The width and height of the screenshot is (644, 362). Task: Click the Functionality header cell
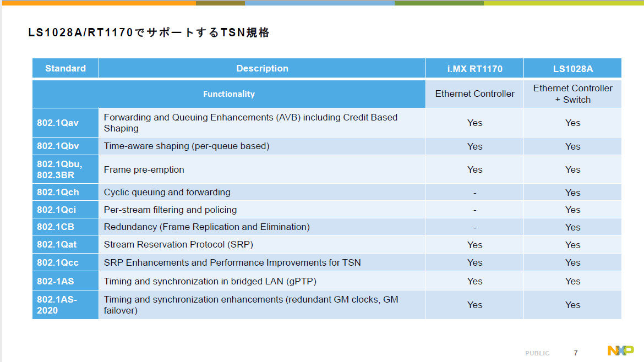click(229, 94)
